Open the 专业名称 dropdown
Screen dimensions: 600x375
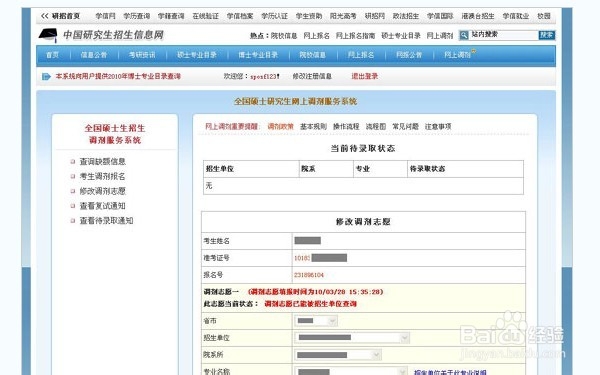click(x=351, y=371)
